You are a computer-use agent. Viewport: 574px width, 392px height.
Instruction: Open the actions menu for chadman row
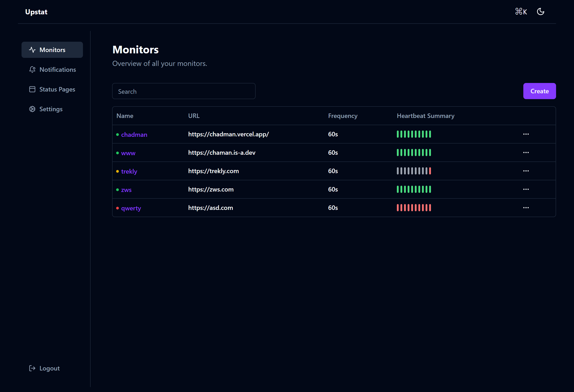pyautogui.click(x=526, y=134)
